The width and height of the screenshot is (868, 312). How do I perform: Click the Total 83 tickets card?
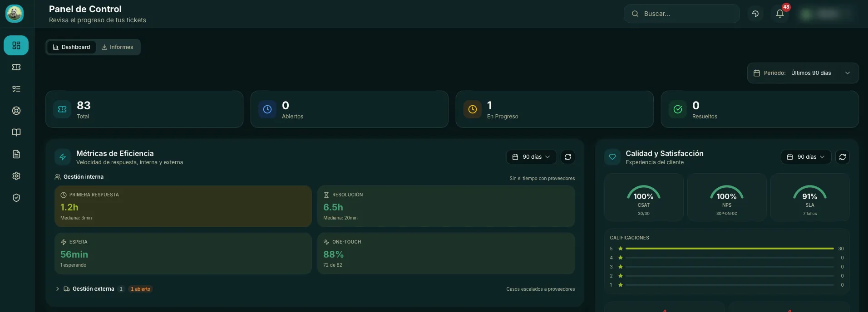point(144,109)
